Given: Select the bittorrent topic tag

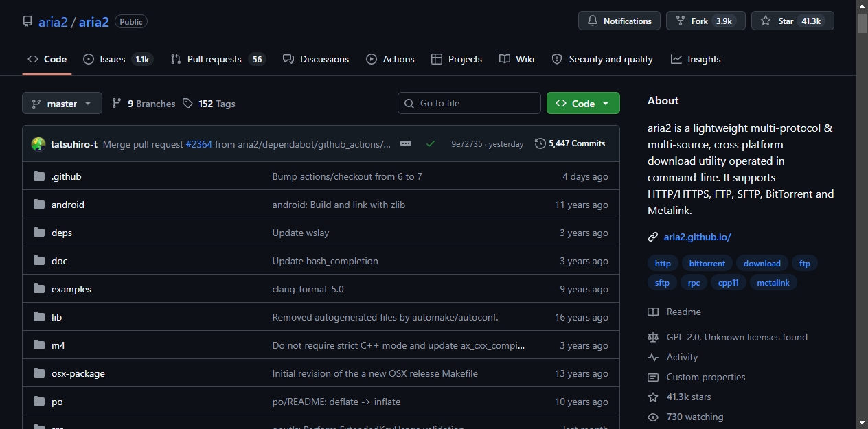Looking at the screenshot, I should point(707,264).
